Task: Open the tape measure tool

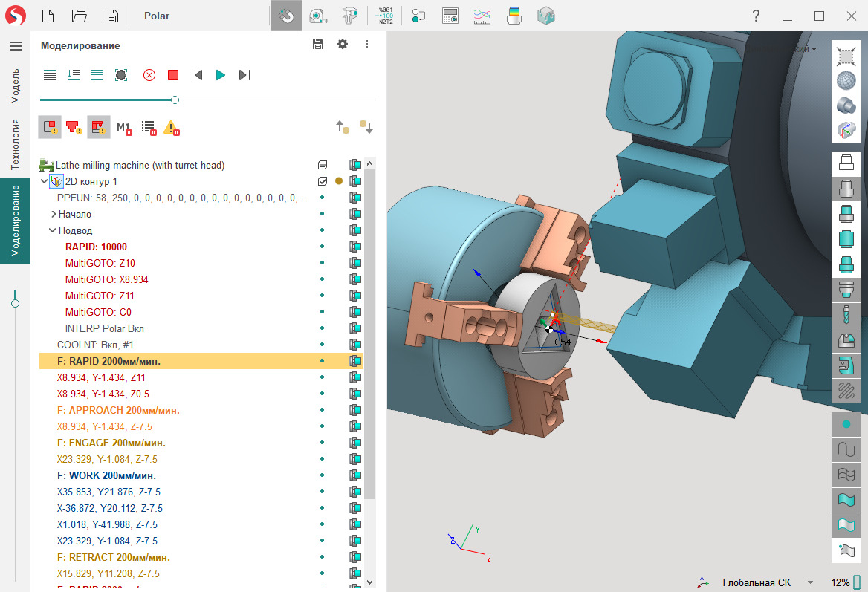Action: (319, 16)
